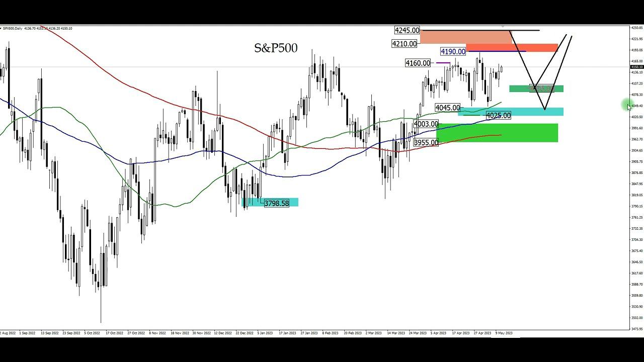Click the 27 Jan 2023 date label
Viewport: 644px width, 362px height.
pos(309,333)
